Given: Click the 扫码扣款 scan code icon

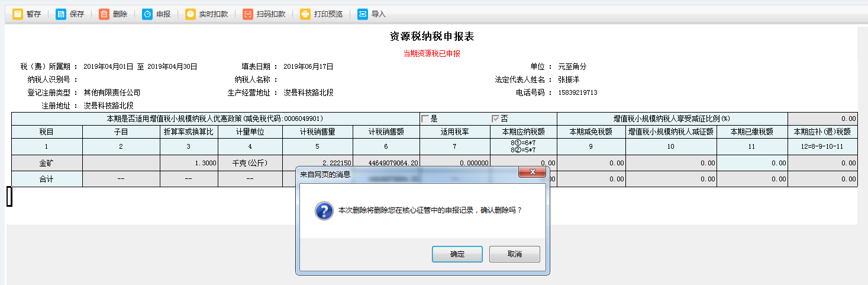Looking at the screenshot, I should pos(248,14).
